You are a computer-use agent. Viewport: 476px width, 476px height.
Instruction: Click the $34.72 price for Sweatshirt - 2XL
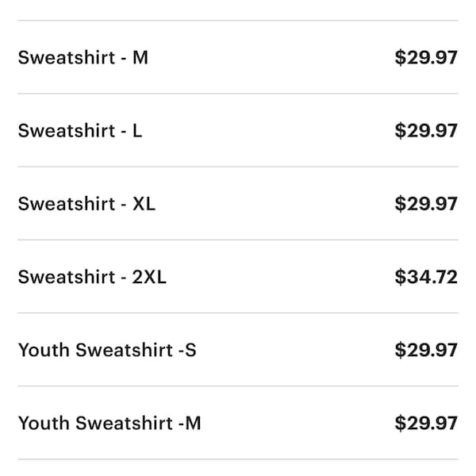[426, 277]
